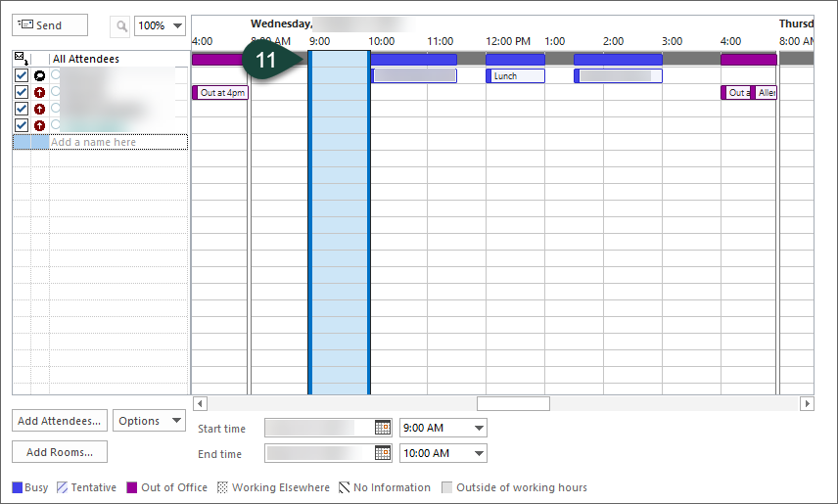This screenshot has height=504, width=838.
Task: Click the required attendee icon in last attendee row
Action: [x=39, y=125]
